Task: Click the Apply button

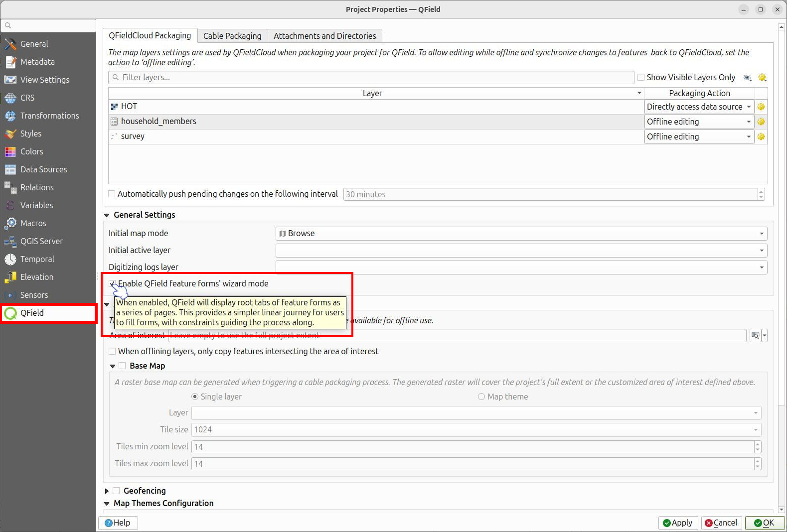Action: (677, 523)
